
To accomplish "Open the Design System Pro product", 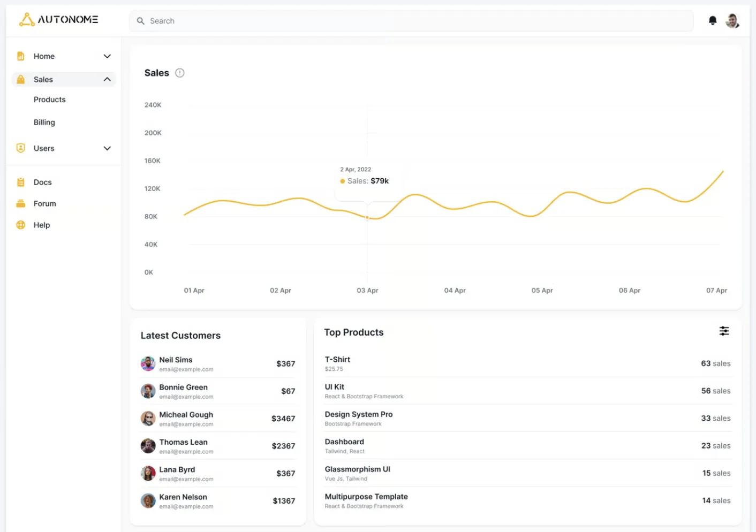I will point(359,414).
